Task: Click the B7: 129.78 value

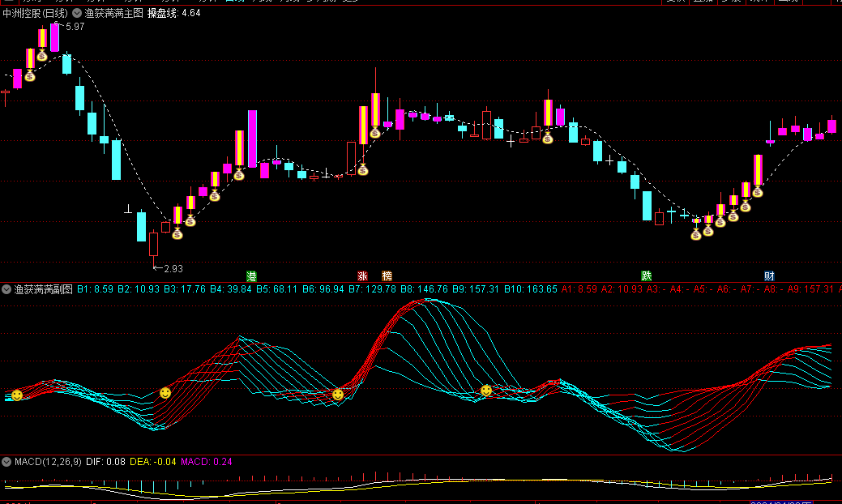Action: click(x=372, y=289)
